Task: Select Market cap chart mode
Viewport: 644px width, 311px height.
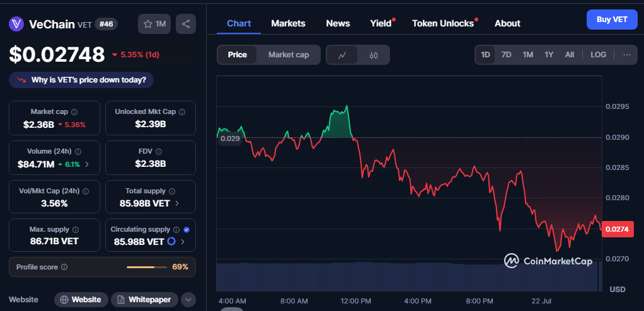Action: coord(289,55)
